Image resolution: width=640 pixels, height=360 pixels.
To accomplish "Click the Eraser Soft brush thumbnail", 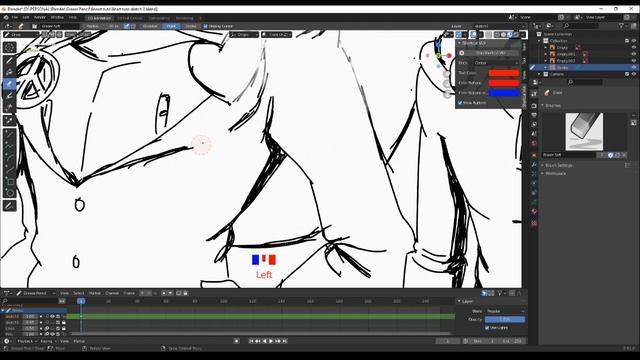I will 584,132.
